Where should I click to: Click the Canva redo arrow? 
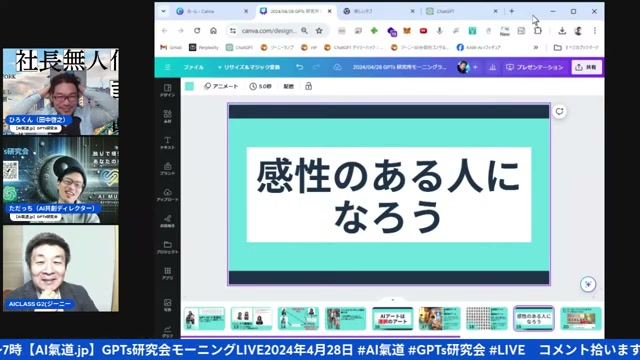pos(316,67)
